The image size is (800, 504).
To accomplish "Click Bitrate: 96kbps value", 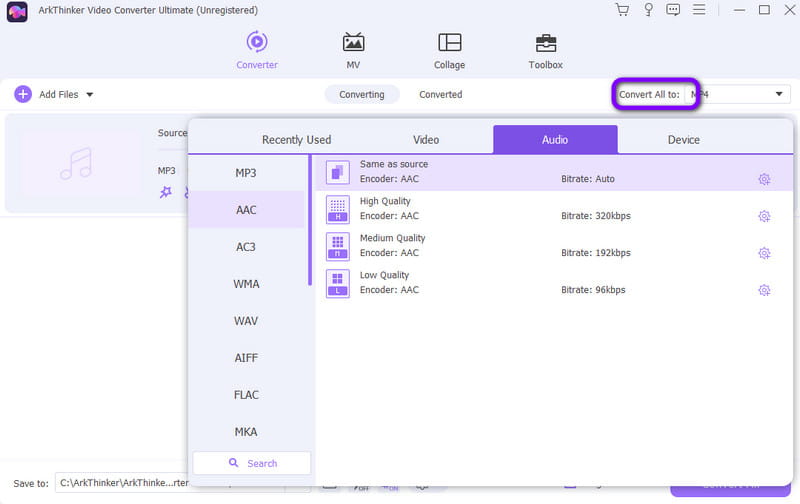I will click(x=593, y=290).
